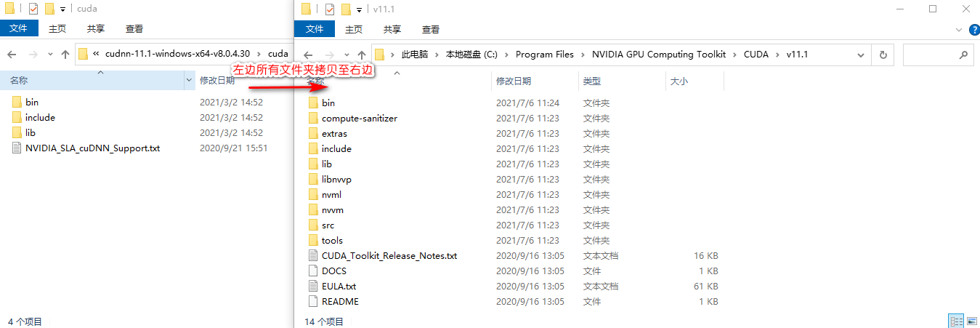The width and height of the screenshot is (980, 328).
Task: Click the refresh button in v11.1 address bar
Action: pyautogui.click(x=883, y=55)
